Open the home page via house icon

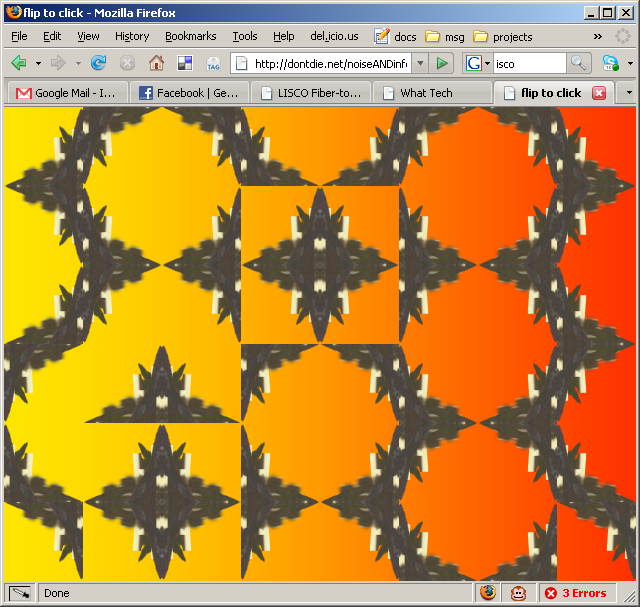tap(156, 63)
